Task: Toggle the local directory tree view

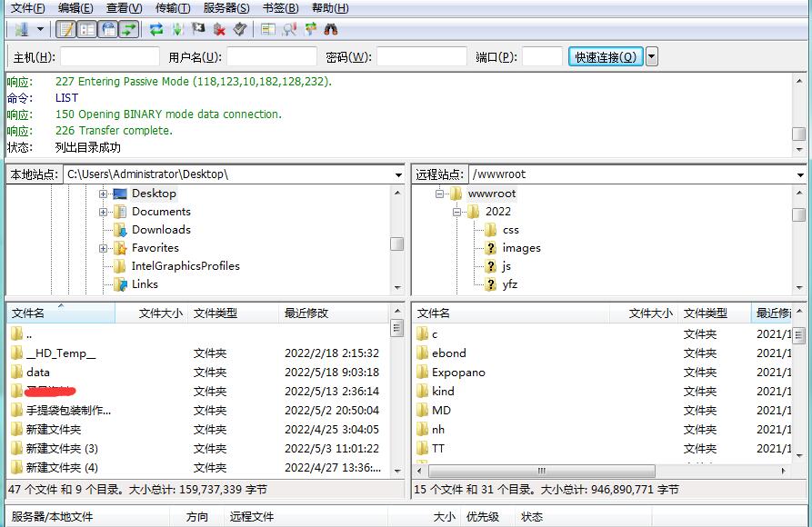Action: [87, 29]
